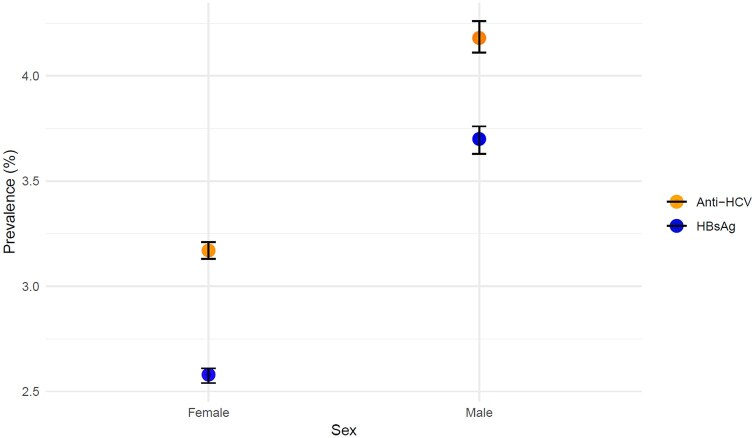Click the bottom error bar cap of Male HBsAg

(479, 154)
